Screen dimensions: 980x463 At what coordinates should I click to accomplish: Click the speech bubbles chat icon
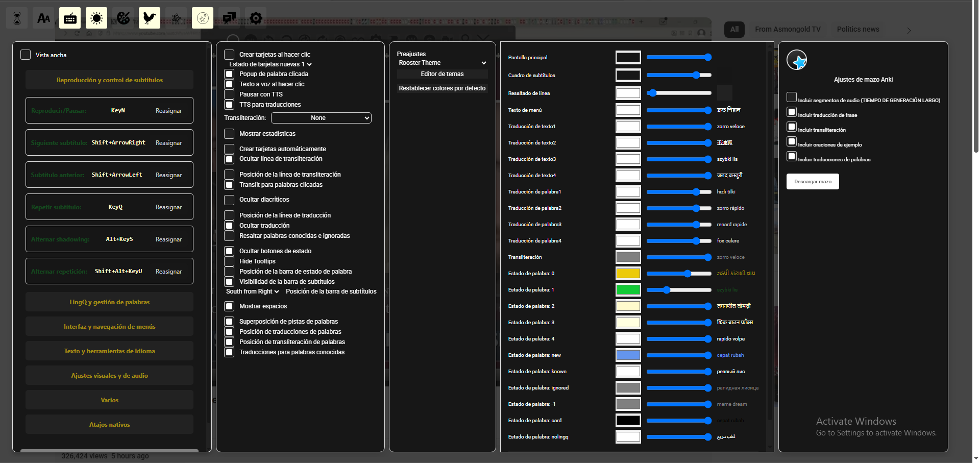(x=229, y=18)
